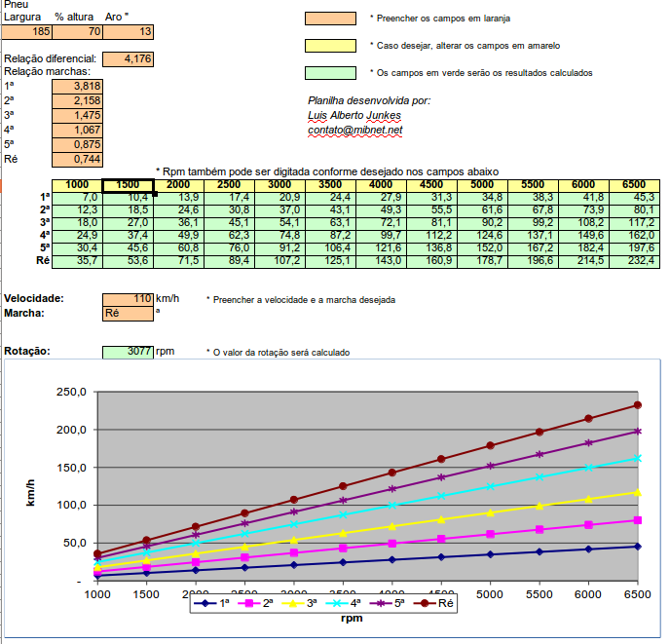Click the 4ª line endpoint at 6500 rpm
Screen dimensions: 670x644
[x=638, y=459]
